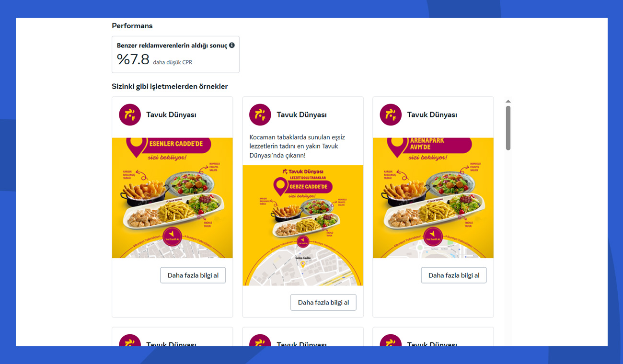Click the Yol Tarifi Al circle in Arenapark ad
The width and height of the screenshot is (623, 364).
coord(433,237)
